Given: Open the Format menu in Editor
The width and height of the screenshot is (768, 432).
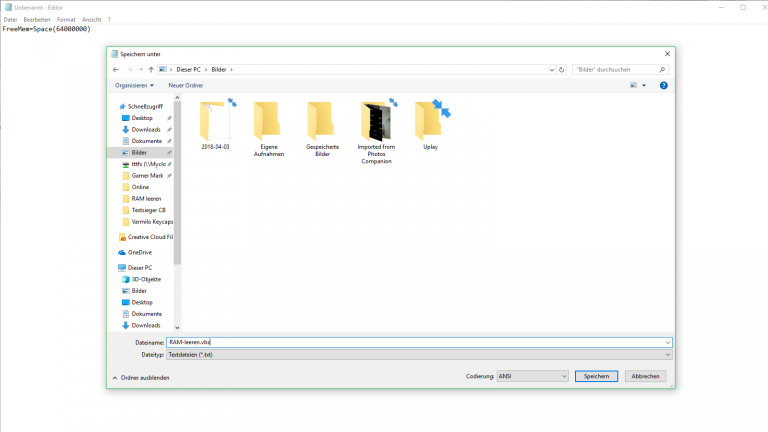Looking at the screenshot, I should coord(65,19).
